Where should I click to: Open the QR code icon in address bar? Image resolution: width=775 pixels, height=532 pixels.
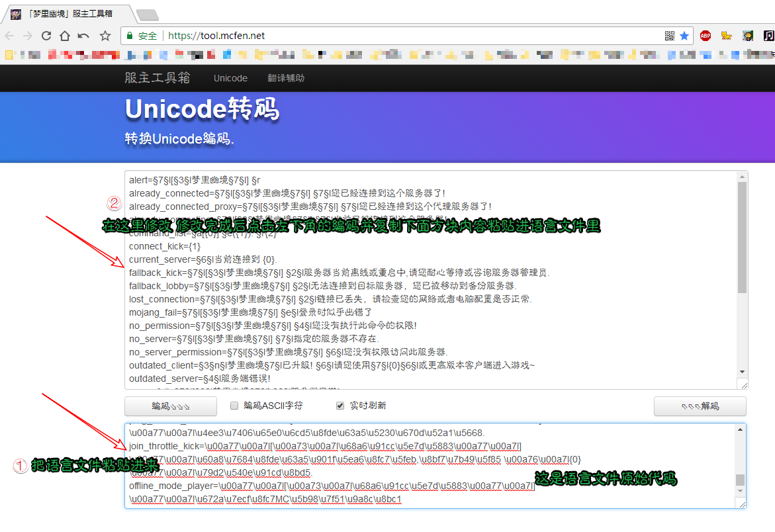[669, 36]
